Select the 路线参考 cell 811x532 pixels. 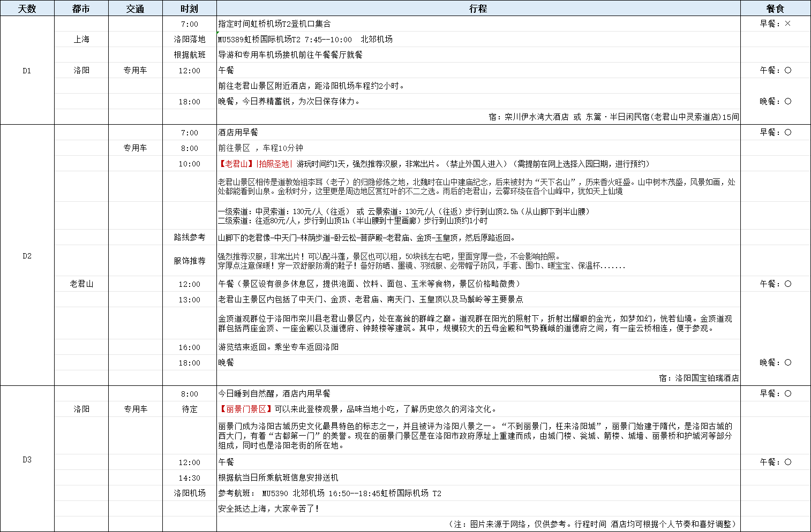point(189,237)
